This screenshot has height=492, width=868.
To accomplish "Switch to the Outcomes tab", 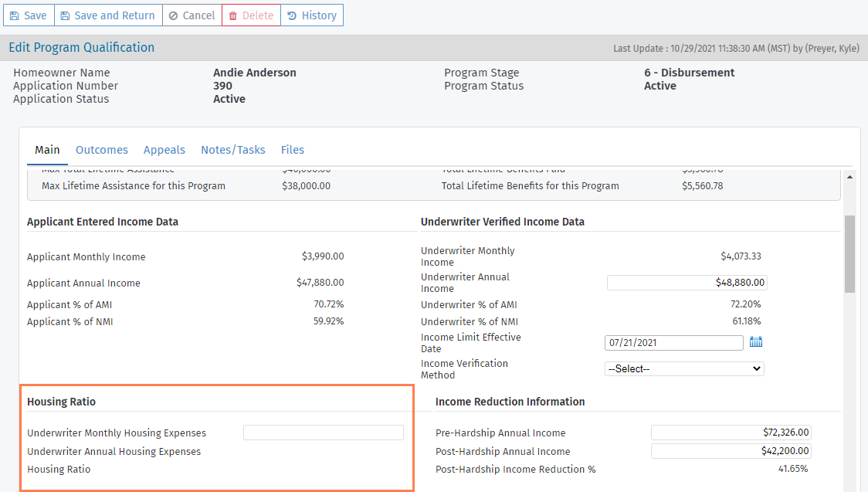I will [102, 150].
